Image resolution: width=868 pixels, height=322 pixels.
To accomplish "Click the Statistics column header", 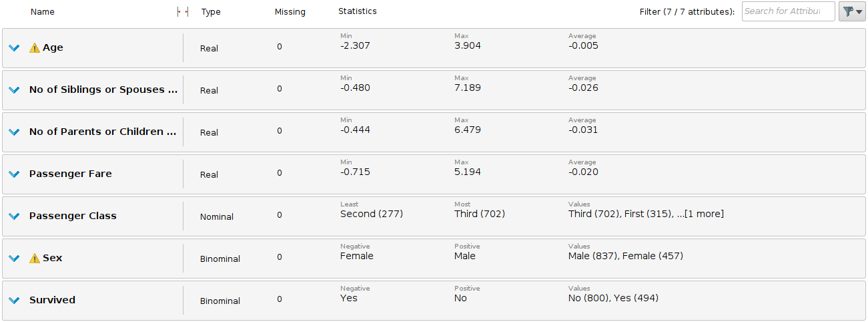I will click(357, 11).
